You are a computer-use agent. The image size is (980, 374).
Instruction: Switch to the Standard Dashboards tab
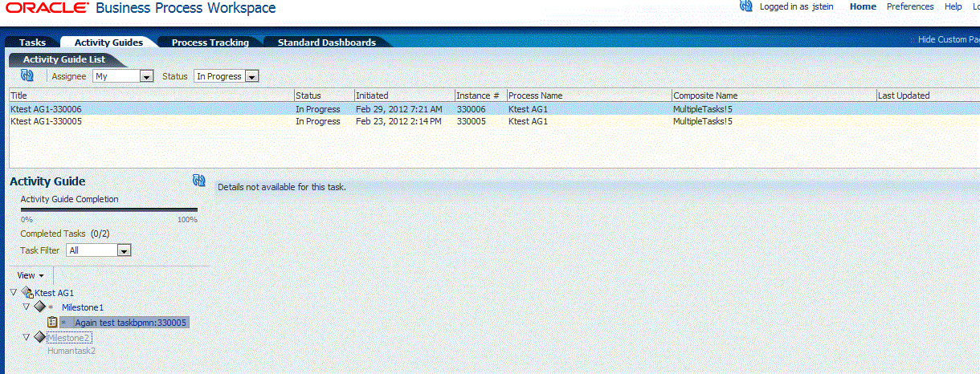tap(326, 43)
